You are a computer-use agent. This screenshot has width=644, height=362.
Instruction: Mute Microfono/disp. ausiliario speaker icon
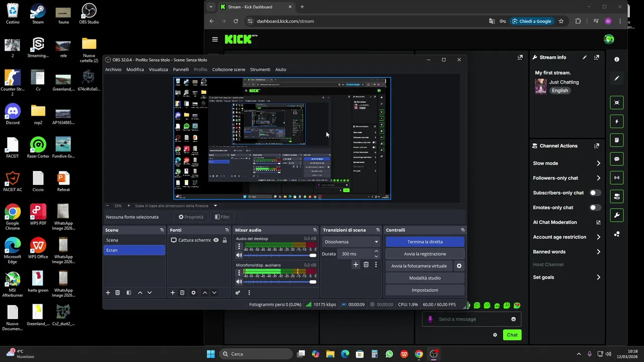click(x=239, y=282)
